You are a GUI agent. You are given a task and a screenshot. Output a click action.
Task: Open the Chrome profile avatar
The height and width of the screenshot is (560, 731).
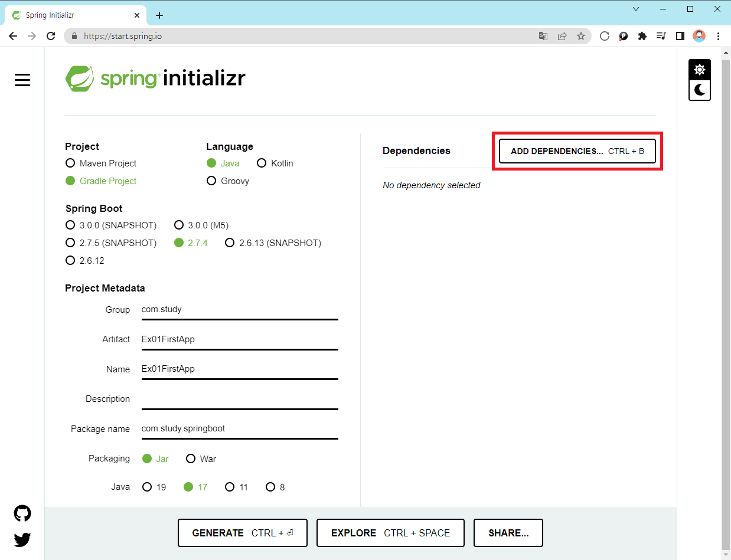coord(699,36)
